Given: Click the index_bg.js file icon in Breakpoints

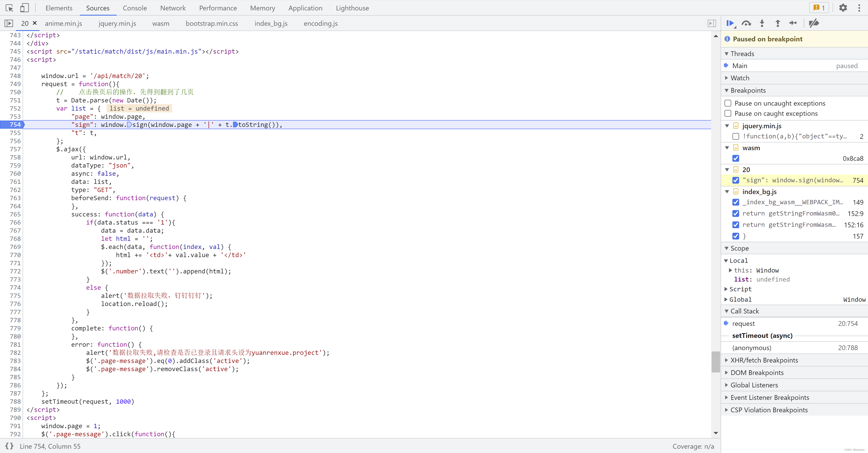Looking at the screenshot, I should 736,192.
